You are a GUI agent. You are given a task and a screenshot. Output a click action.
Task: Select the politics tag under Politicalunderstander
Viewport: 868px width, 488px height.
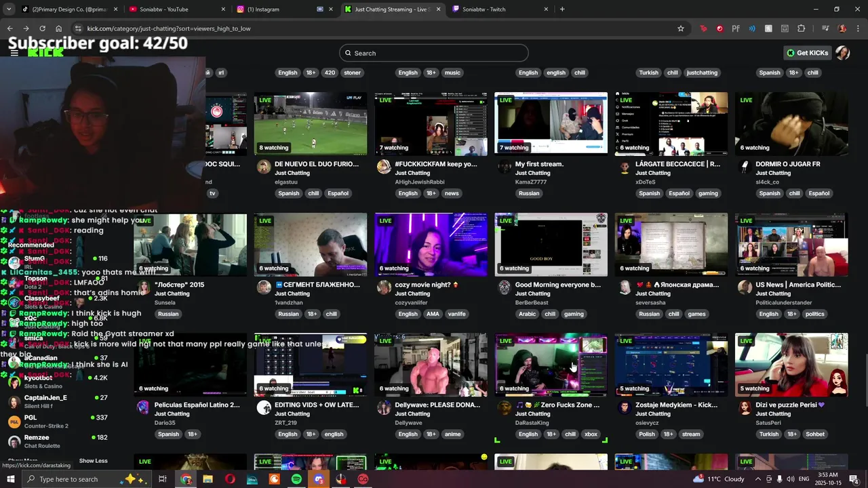point(814,314)
